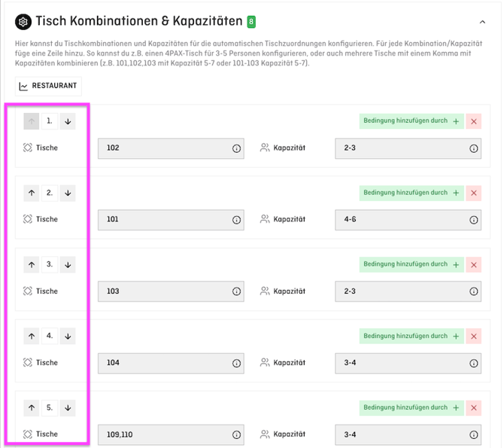Click the Tische label in row 4

pos(47,363)
